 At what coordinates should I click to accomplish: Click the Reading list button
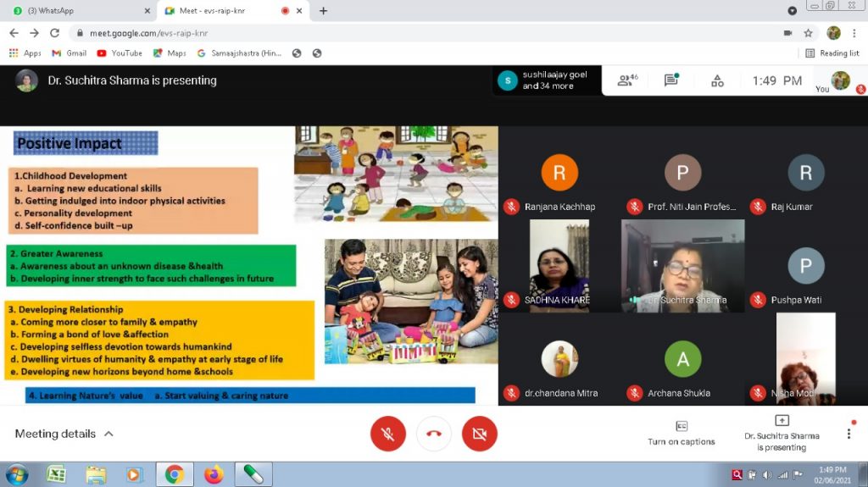832,53
